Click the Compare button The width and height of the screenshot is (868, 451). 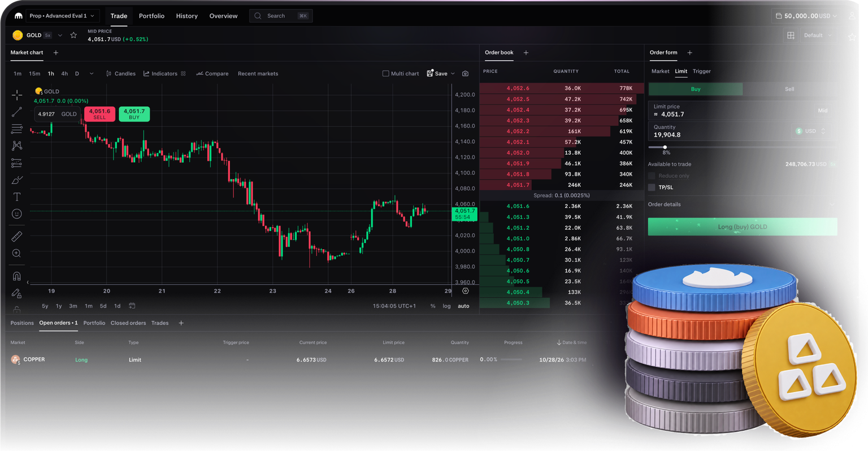212,73
